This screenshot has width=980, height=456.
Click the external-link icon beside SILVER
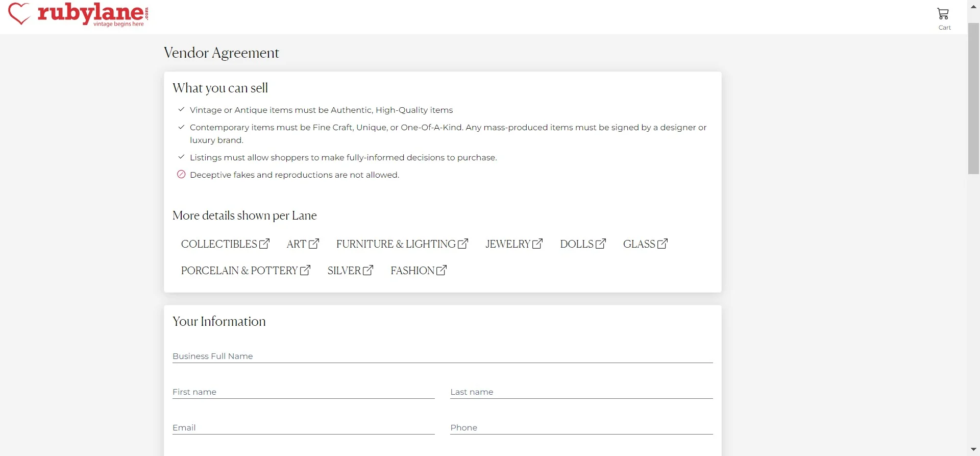tap(368, 270)
